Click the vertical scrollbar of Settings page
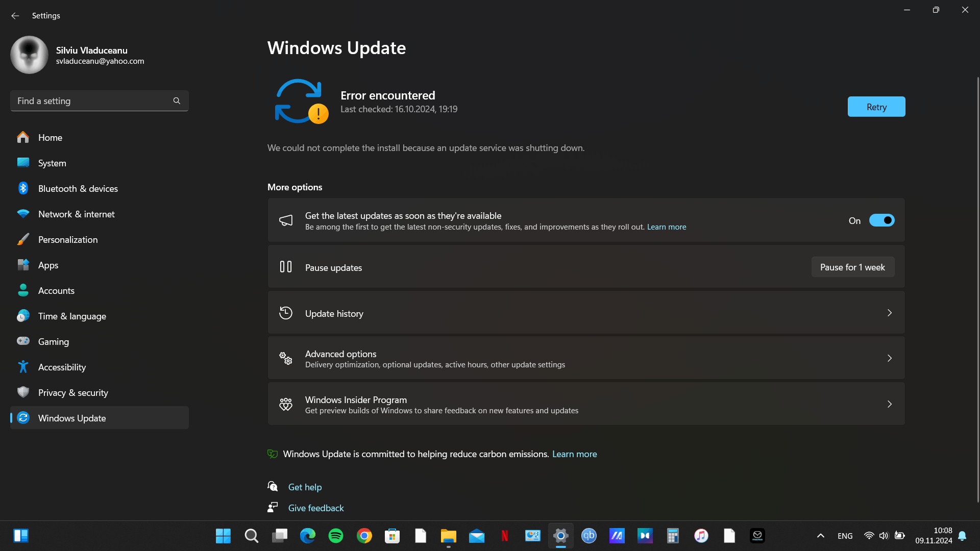980x551 pixels. tap(977, 289)
